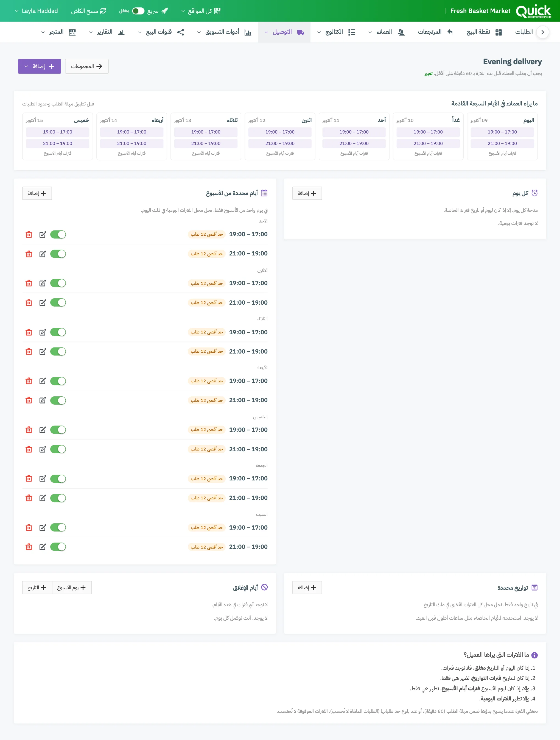This screenshot has height=740, width=560.
Task: Expand the التقارير menu
Action: pos(107,32)
